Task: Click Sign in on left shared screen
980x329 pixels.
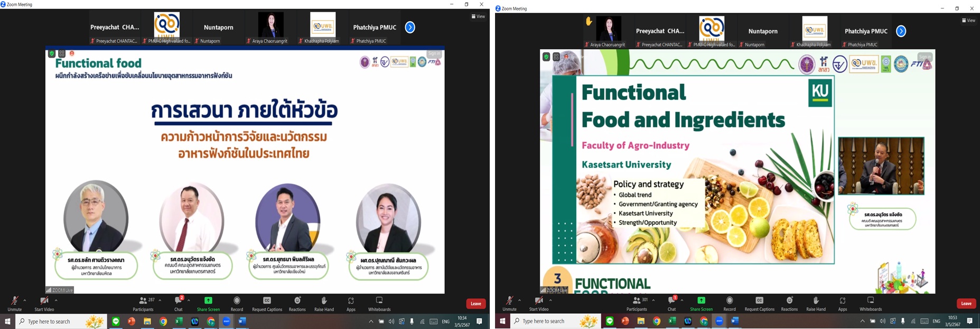Action: 434,53
